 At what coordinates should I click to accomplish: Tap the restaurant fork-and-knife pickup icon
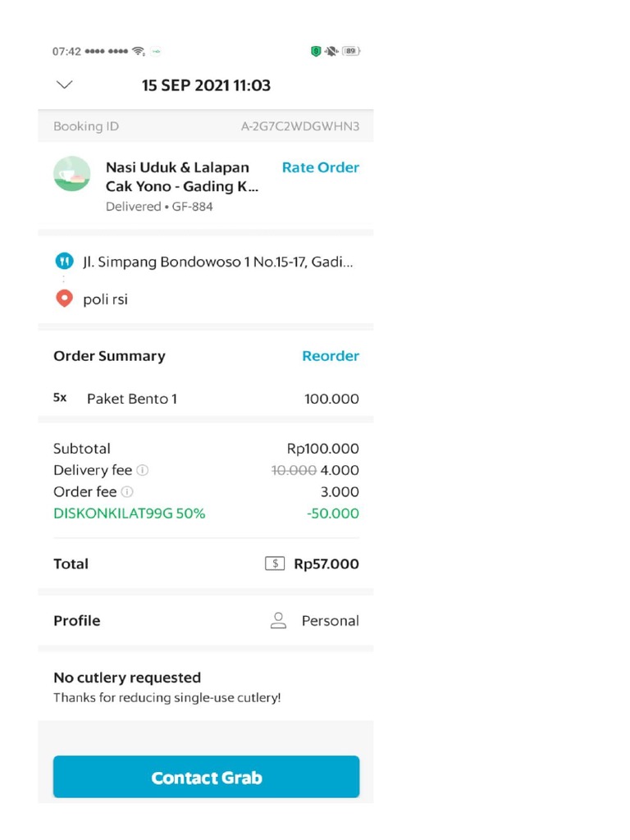tap(64, 262)
